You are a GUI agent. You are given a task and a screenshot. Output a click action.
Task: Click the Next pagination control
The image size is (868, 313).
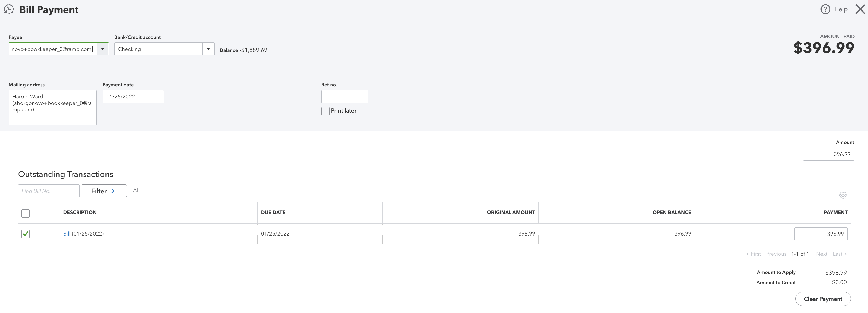click(x=822, y=254)
